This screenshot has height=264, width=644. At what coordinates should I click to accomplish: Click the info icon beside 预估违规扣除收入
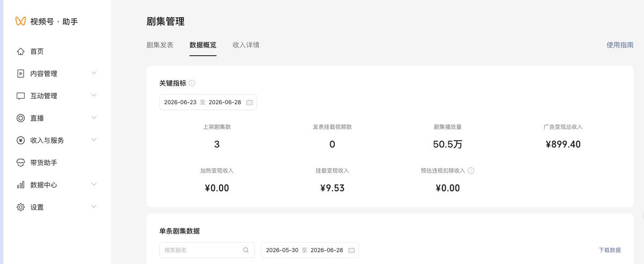pos(471,171)
